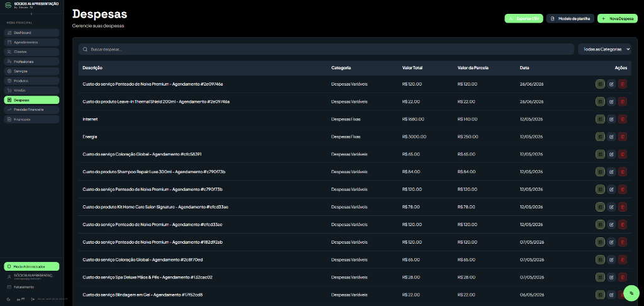Click the Exportar CSV button

524,18
